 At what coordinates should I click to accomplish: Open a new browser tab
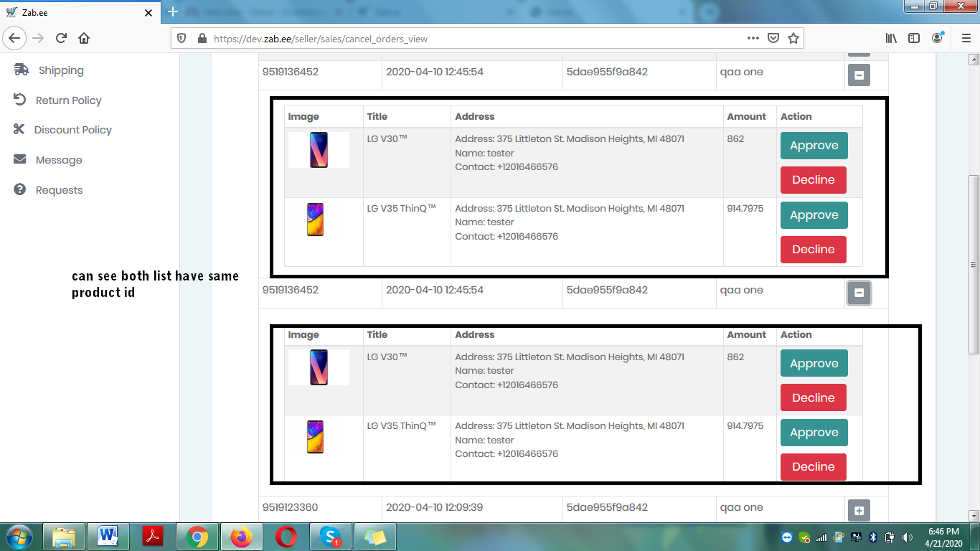172,12
